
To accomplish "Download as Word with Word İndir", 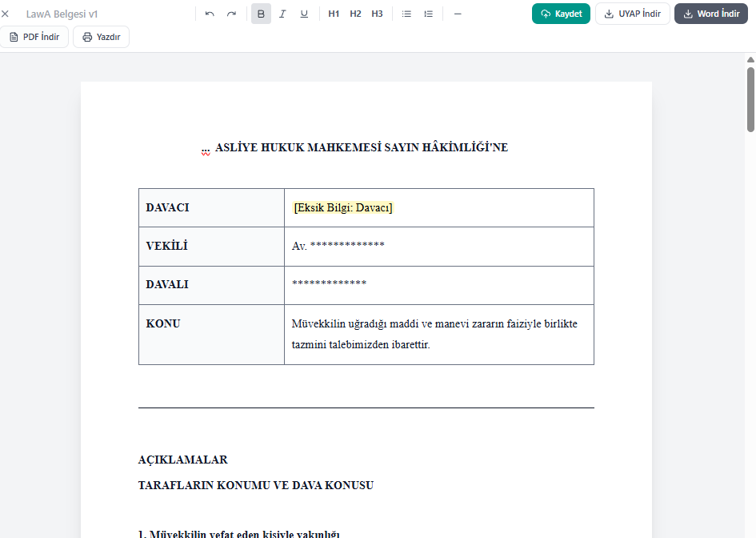I will tap(711, 14).
